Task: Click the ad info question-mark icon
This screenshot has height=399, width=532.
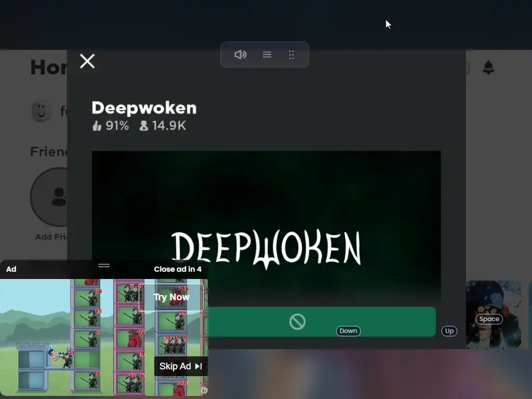Action: pos(204,390)
